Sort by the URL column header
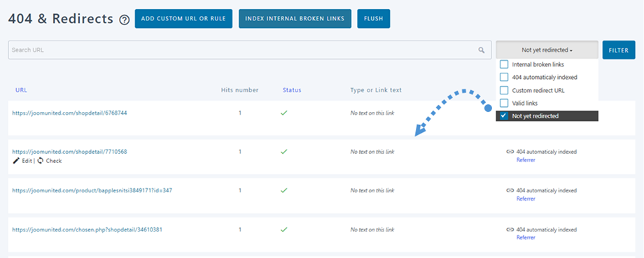 tap(22, 90)
